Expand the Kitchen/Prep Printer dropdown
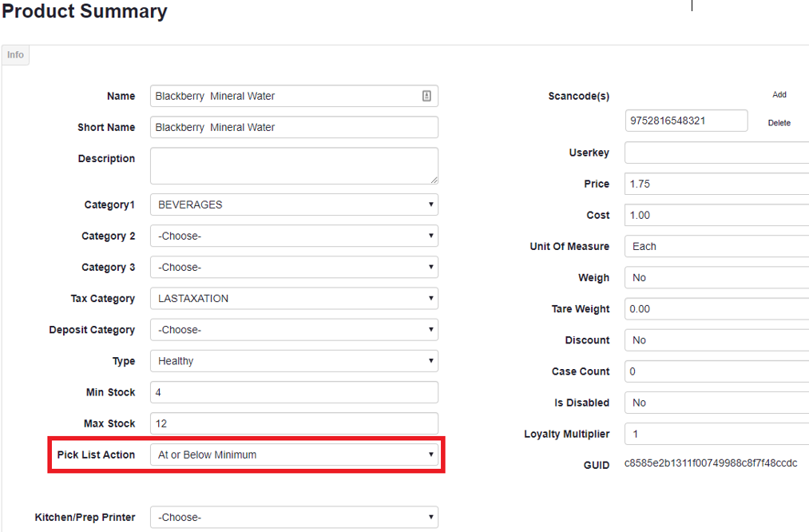This screenshot has height=532, width=809. pos(294,517)
